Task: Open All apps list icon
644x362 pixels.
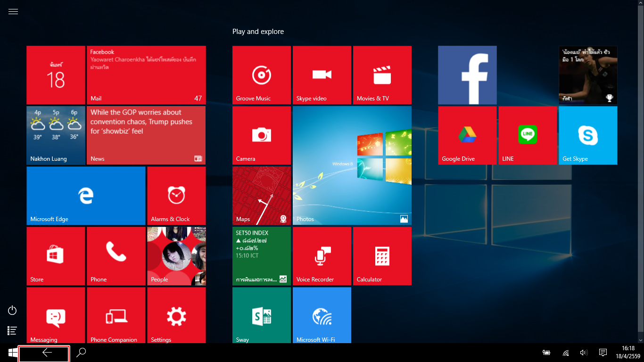Action: (x=13, y=331)
